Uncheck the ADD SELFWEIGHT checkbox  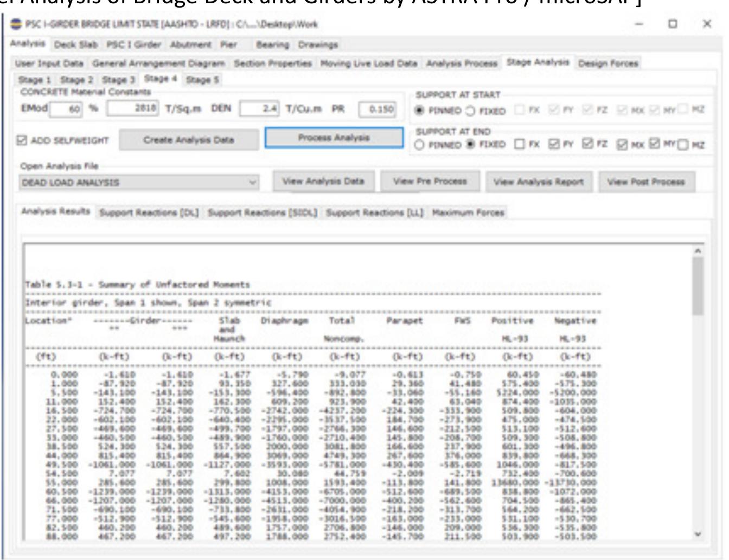pyautogui.click(x=22, y=138)
